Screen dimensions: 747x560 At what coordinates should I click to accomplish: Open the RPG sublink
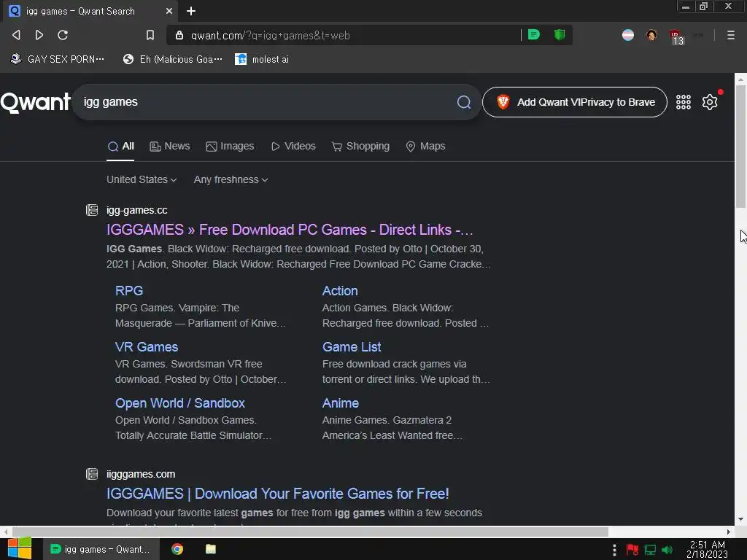129,290
